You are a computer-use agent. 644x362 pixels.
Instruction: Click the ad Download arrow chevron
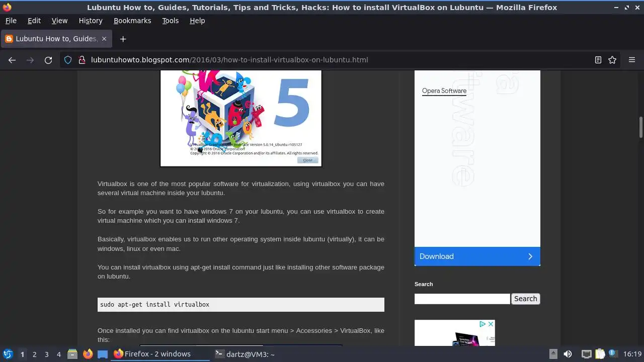pos(530,256)
